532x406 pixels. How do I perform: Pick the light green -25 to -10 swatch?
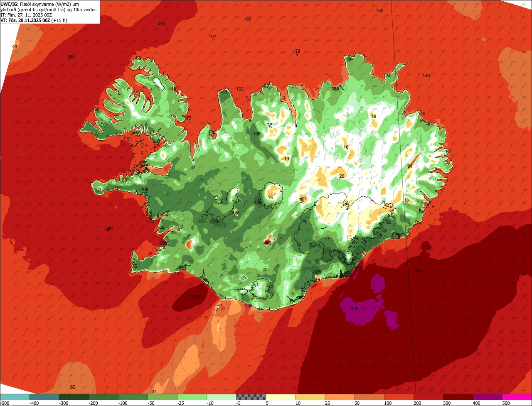click(192, 397)
